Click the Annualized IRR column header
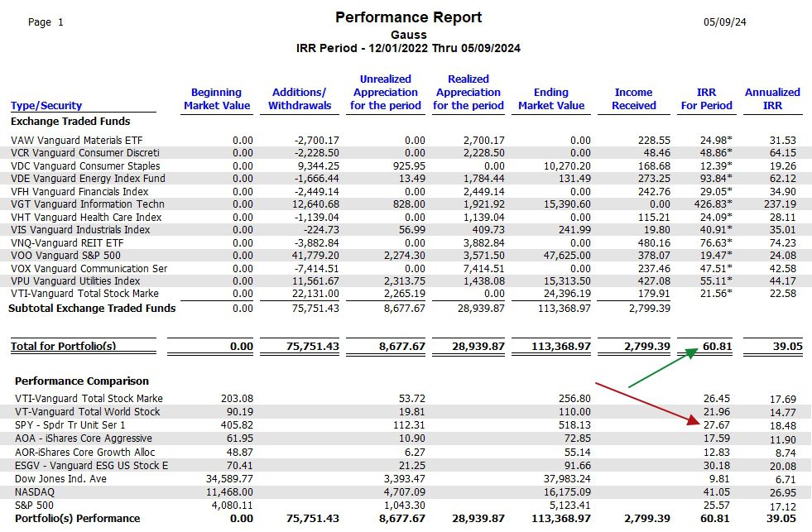Image resolution: width=812 pixels, height=532 pixels. 772,98
